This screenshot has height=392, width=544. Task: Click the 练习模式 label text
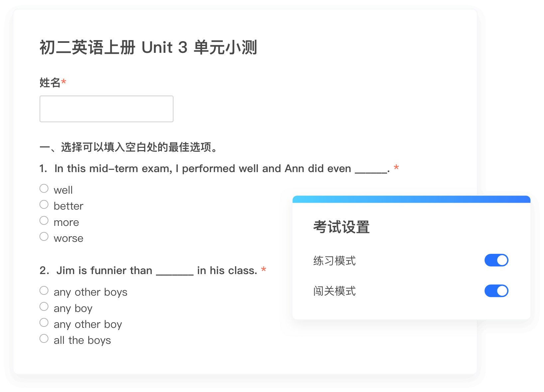click(334, 261)
